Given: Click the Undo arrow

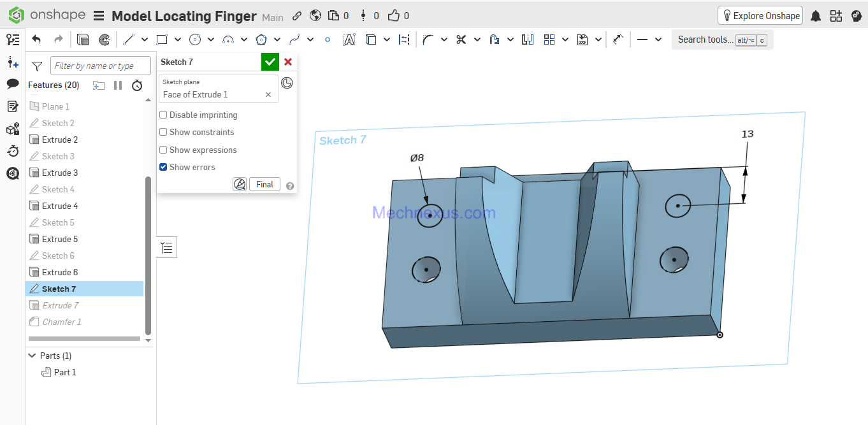Looking at the screenshot, I should (x=36, y=40).
